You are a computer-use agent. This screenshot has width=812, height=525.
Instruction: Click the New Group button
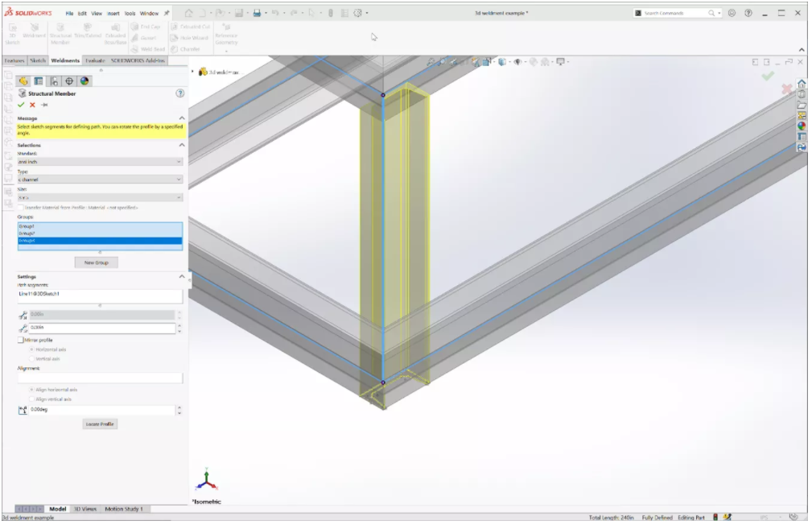[x=97, y=262]
